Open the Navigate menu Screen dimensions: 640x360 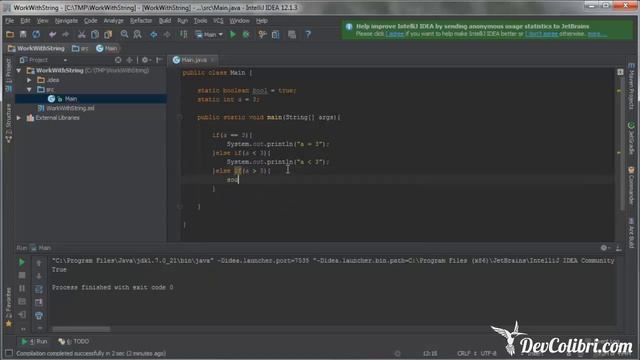pos(66,20)
